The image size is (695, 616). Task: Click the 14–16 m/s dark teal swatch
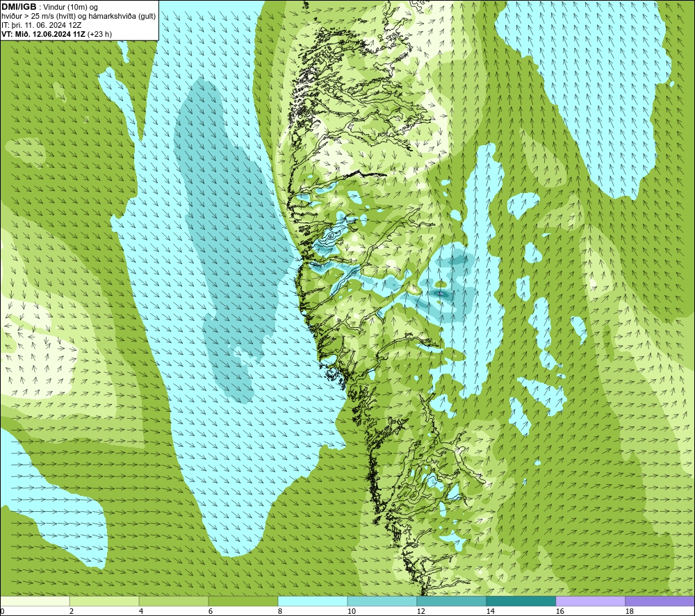pyautogui.click(x=521, y=601)
